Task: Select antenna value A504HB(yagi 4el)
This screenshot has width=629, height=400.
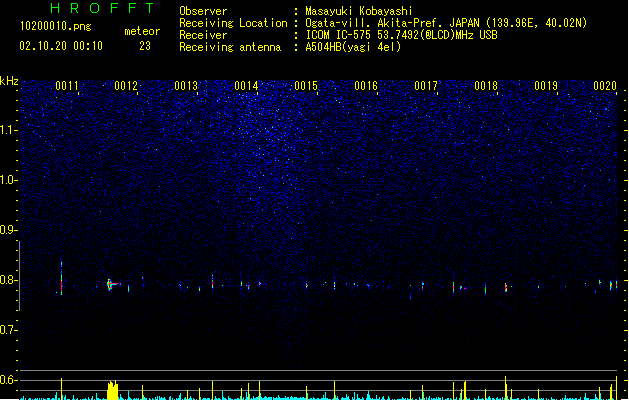Action: (x=353, y=47)
